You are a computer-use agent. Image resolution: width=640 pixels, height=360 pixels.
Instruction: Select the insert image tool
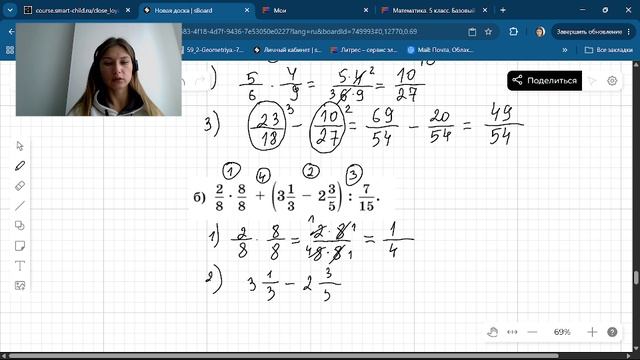coord(20,285)
